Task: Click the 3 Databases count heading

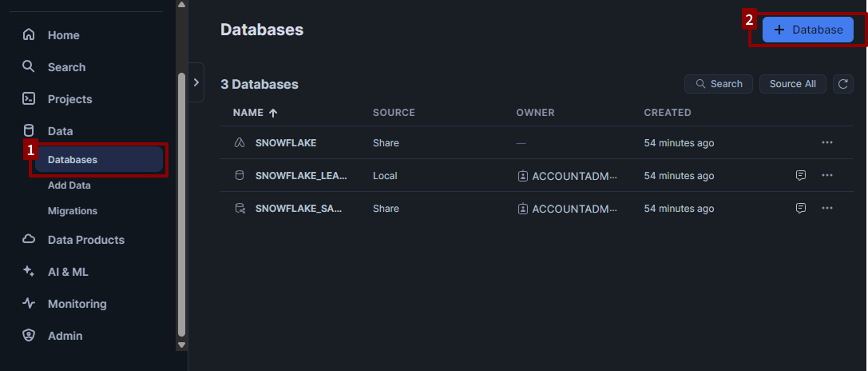Action: 259,84
